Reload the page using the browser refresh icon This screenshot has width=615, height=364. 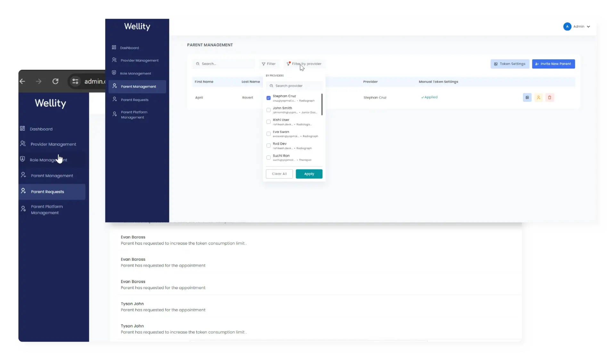point(55,81)
